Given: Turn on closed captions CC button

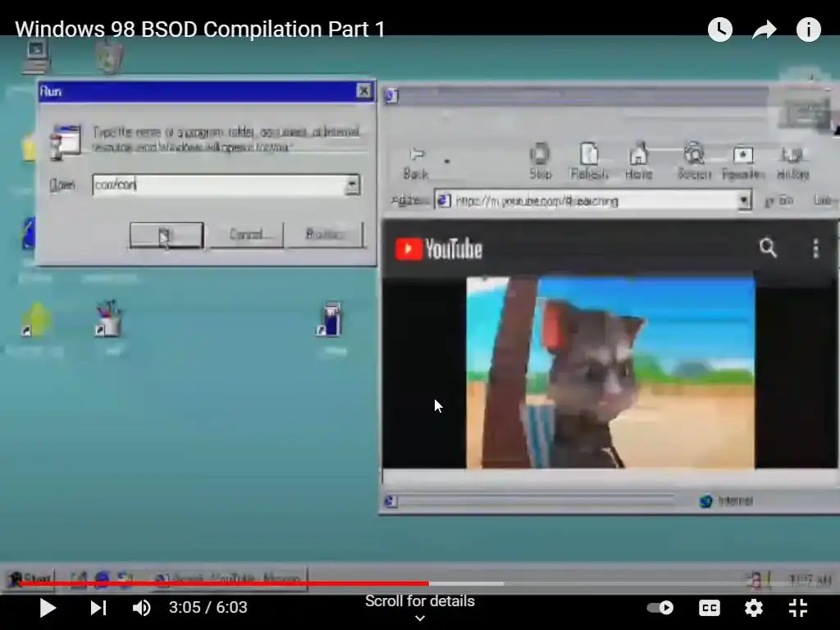Looking at the screenshot, I should tap(710, 608).
